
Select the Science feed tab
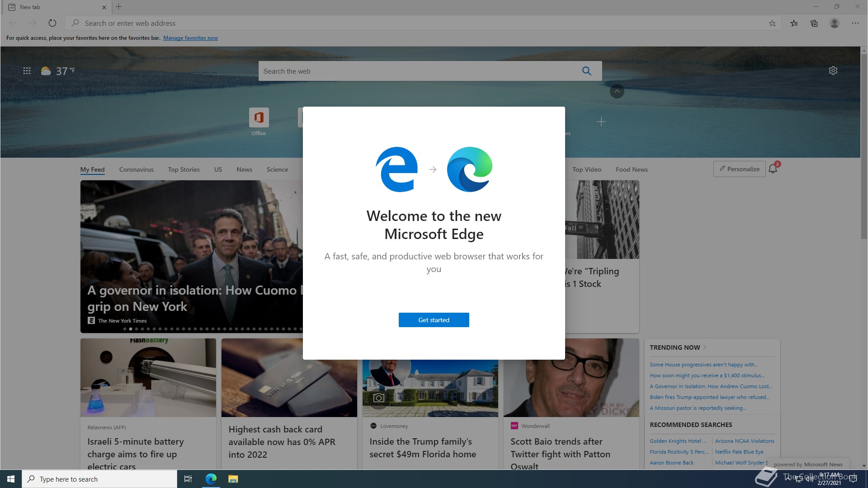point(277,169)
